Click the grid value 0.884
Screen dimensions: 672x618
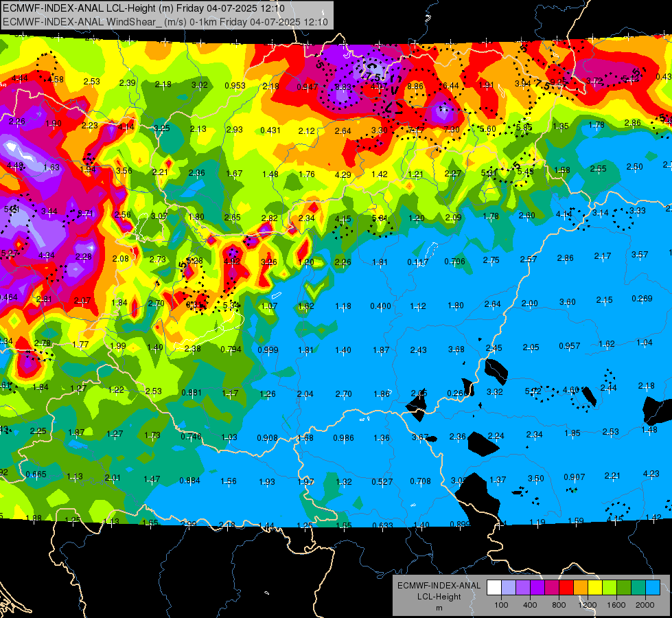click(x=190, y=481)
